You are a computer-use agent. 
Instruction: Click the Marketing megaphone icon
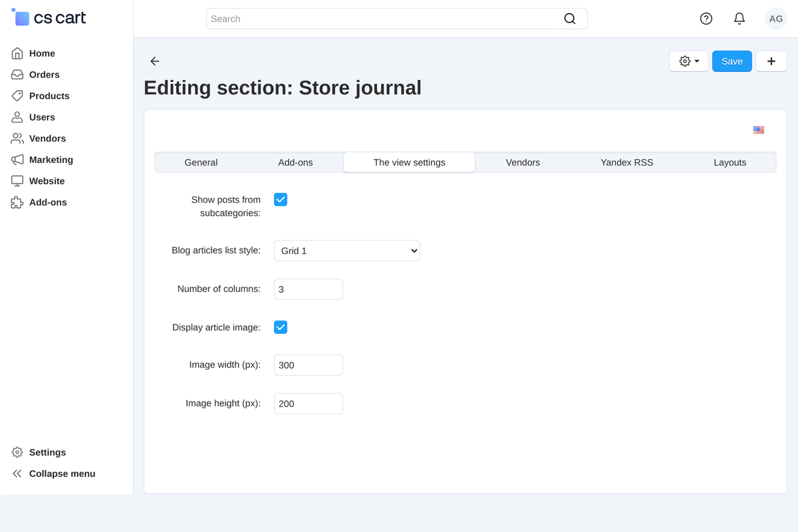coord(17,160)
